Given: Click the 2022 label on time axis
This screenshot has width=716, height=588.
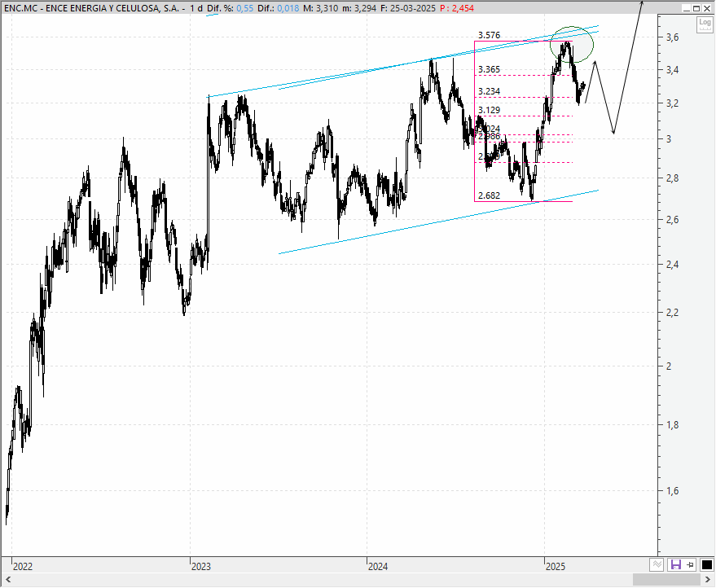Looking at the screenshot, I should [x=23, y=567].
